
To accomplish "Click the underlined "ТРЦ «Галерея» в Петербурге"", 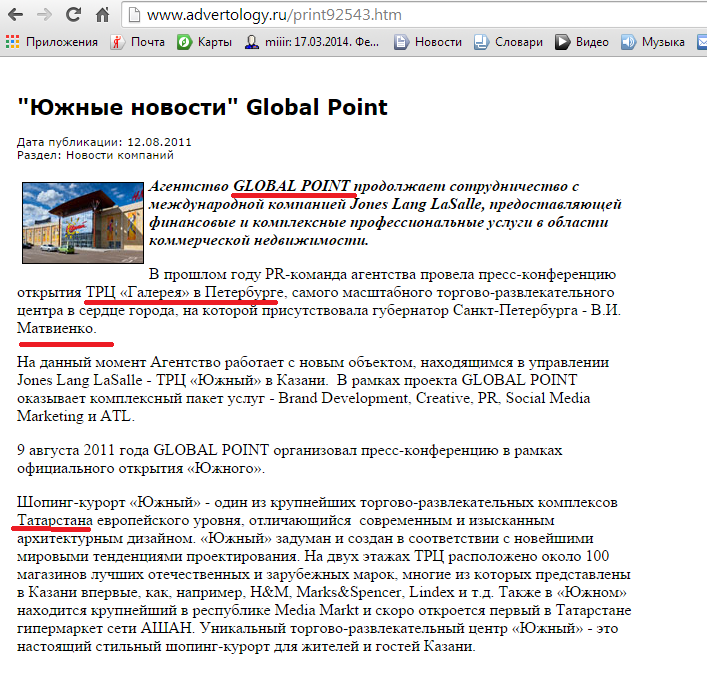I will (x=185, y=292).
